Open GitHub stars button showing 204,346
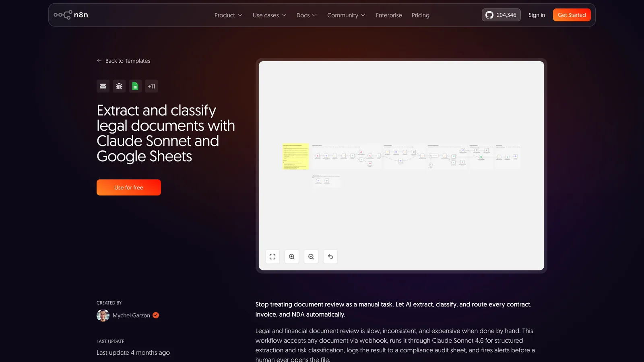The image size is (644, 362). pos(501,15)
